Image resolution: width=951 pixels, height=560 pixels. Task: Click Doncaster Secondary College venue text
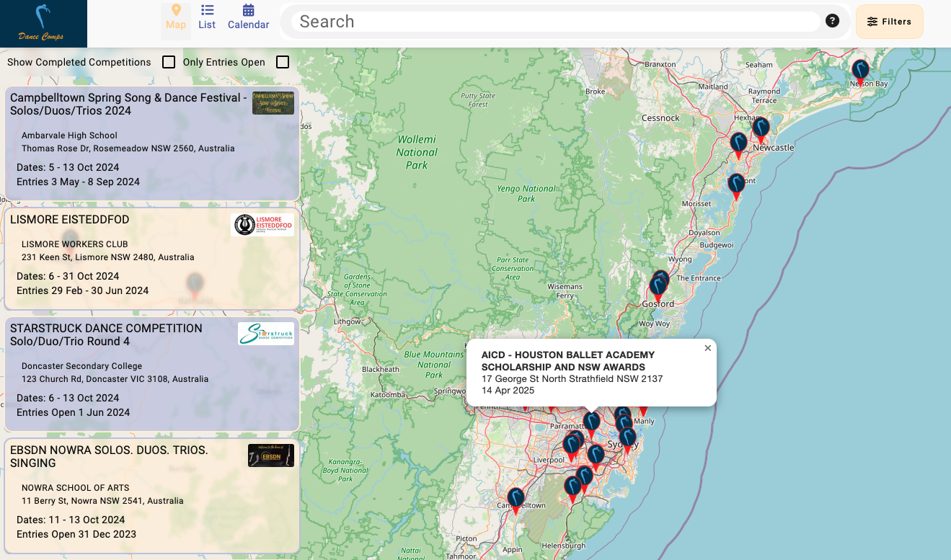pyautogui.click(x=80, y=366)
